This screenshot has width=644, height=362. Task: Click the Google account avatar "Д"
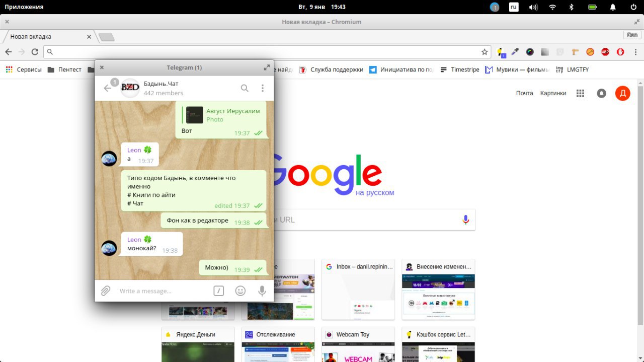tap(622, 93)
